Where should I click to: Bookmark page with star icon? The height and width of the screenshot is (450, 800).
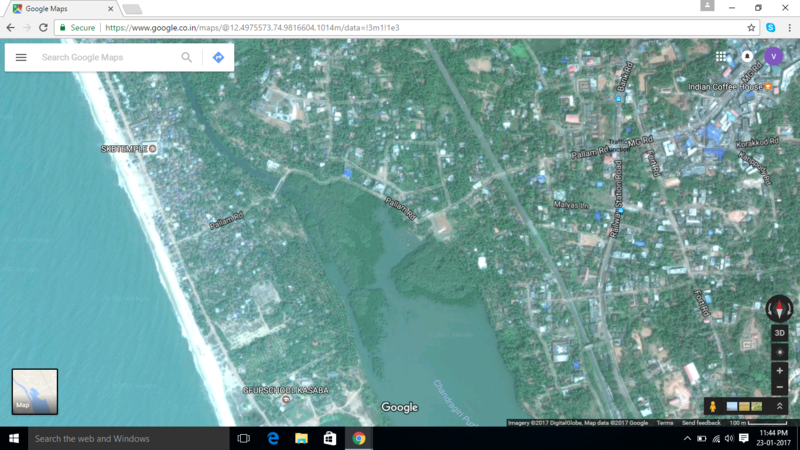[x=751, y=28]
